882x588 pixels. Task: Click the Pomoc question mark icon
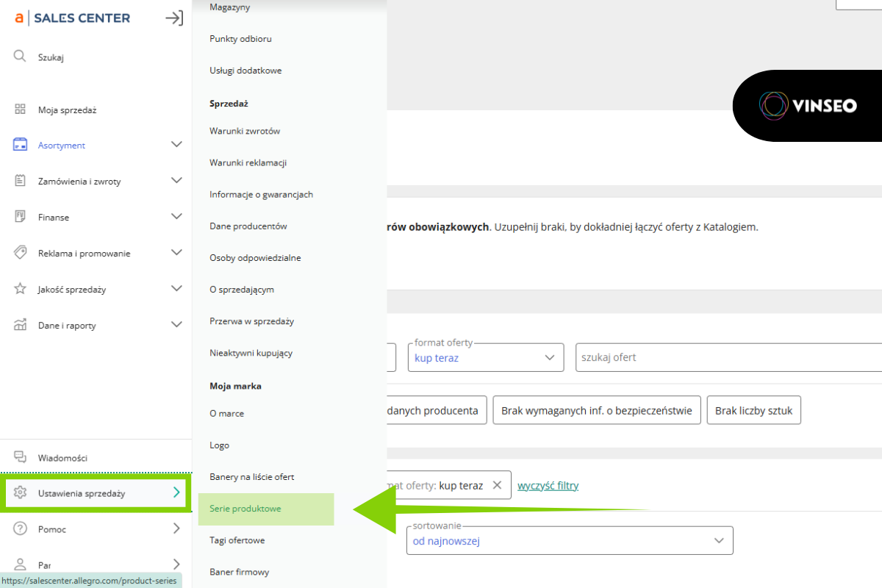click(20, 528)
